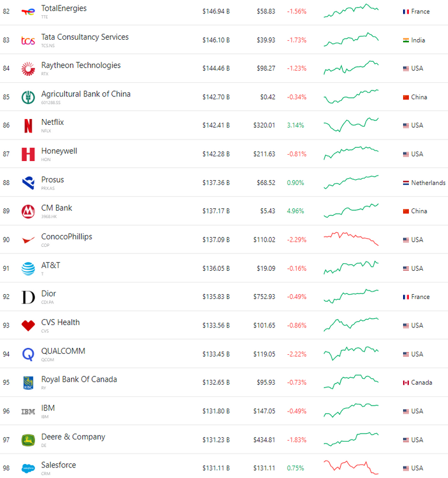Click the $146.94 B market cap value
This screenshot has width=448, height=478.
point(216,12)
